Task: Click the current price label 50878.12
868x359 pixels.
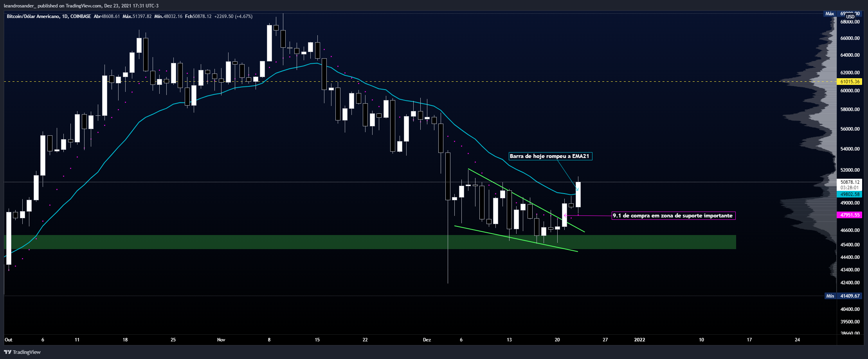Action: point(850,182)
